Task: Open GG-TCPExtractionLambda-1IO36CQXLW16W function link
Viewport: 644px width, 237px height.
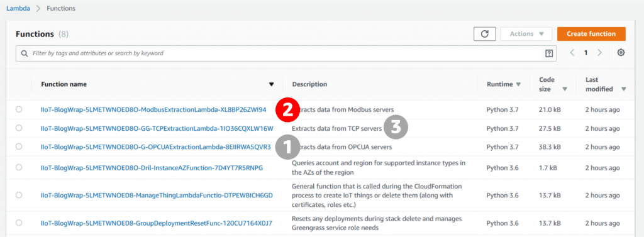Action: pyautogui.click(x=157, y=129)
